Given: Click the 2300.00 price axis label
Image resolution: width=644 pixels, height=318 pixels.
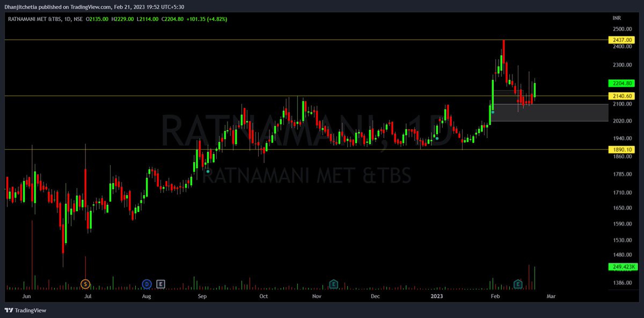Looking at the screenshot, I should (x=621, y=65).
